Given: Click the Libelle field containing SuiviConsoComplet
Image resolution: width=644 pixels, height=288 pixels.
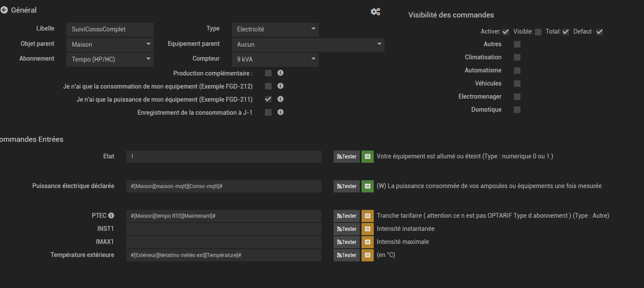Looking at the screenshot, I should click(110, 30).
